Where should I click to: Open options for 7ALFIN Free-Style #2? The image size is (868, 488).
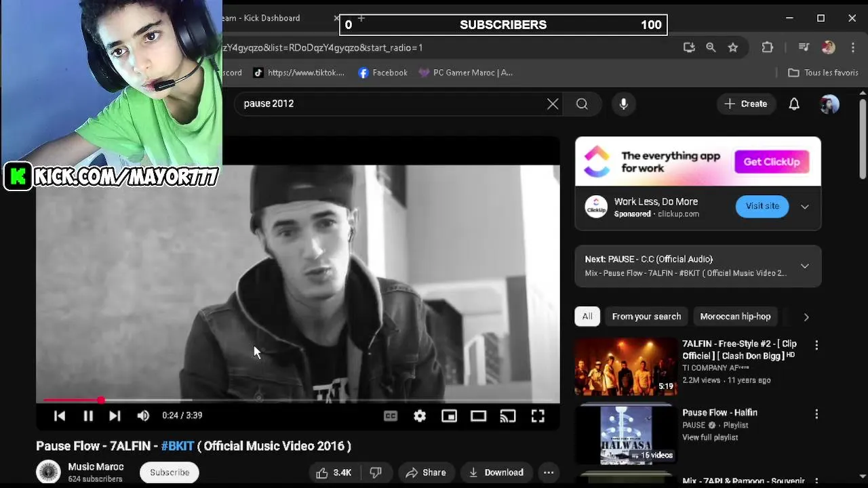[x=816, y=345]
